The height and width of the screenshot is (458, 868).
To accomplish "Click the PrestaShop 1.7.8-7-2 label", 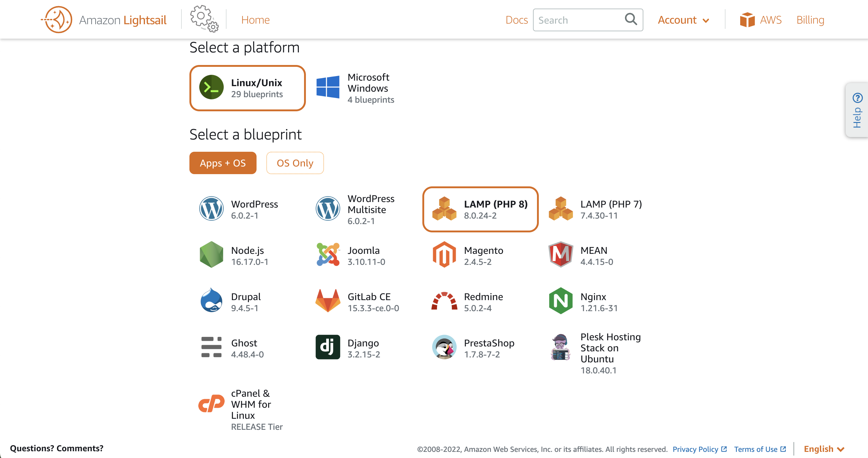I will [x=489, y=348].
